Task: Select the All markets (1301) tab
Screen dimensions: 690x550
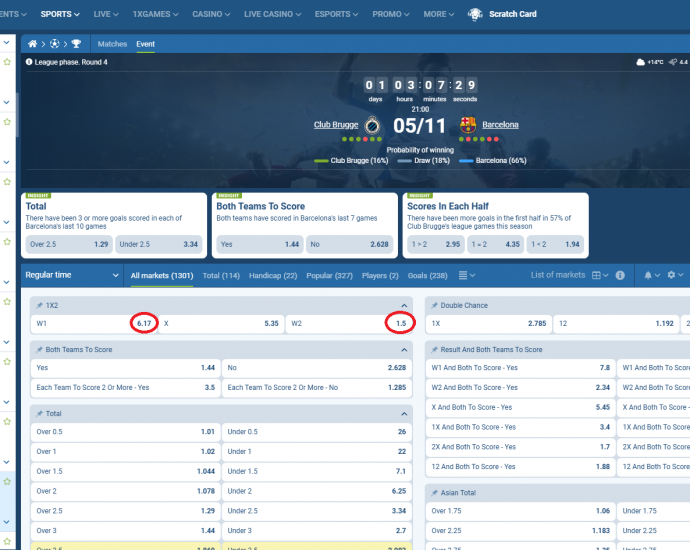Action: tap(162, 275)
